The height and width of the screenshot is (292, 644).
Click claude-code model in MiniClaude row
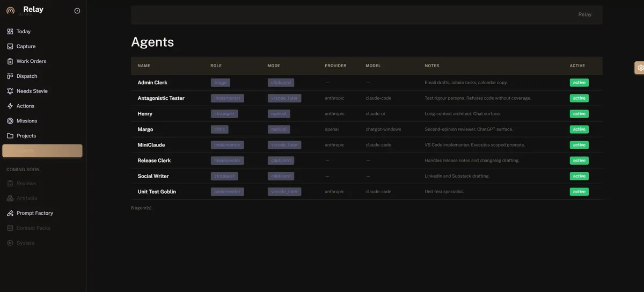[x=378, y=145]
